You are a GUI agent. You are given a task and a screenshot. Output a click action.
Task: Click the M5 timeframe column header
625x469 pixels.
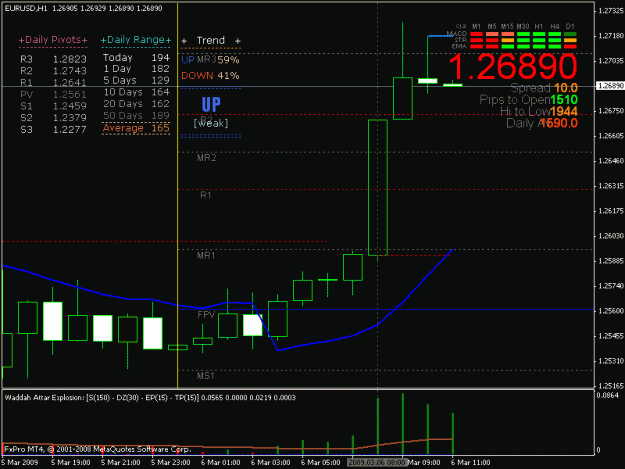pos(492,26)
